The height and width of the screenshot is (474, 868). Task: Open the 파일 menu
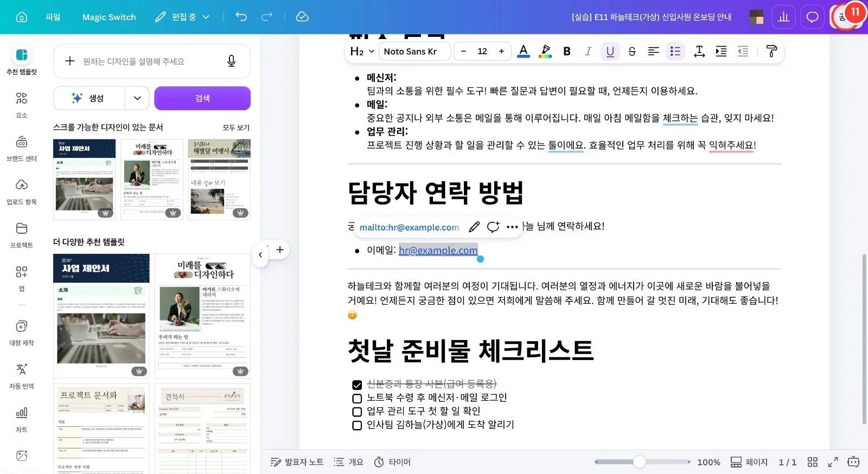coord(53,17)
